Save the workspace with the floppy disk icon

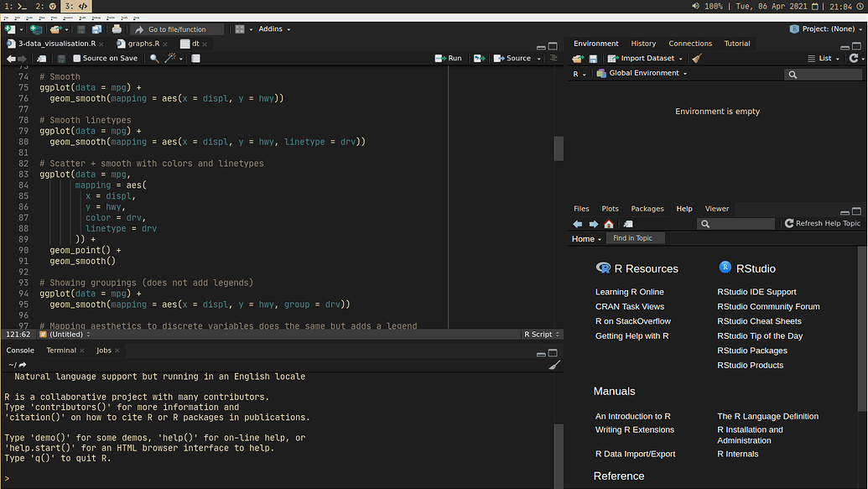(593, 59)
